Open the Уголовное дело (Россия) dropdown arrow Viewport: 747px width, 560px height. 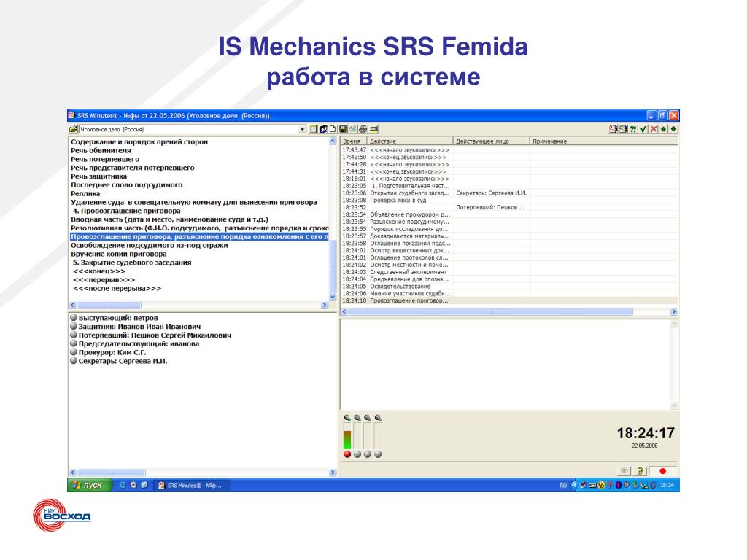[302, 130]
